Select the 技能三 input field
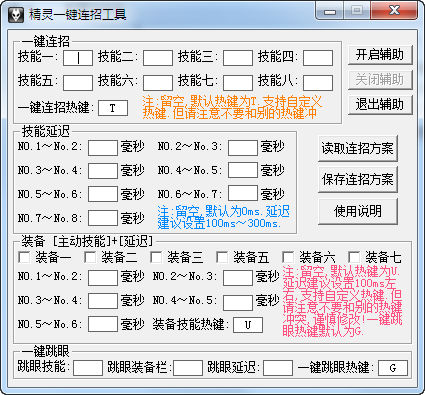 (x=238, y=58)
